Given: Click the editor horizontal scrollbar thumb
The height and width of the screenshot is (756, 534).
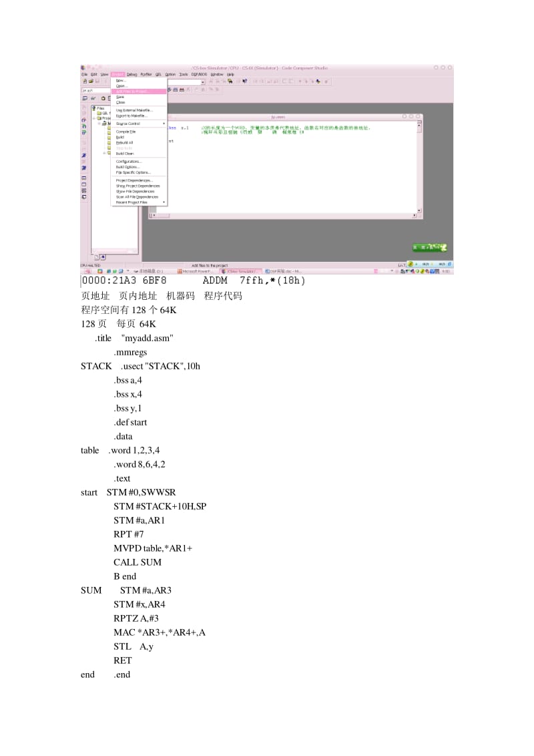Looking at the screenshot, I should click(163, 216).
